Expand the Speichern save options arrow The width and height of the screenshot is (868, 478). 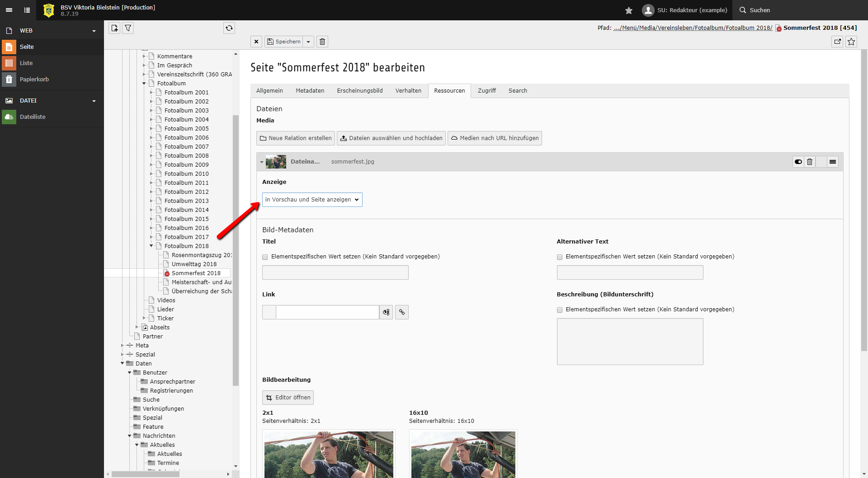[x=308, y=42]
